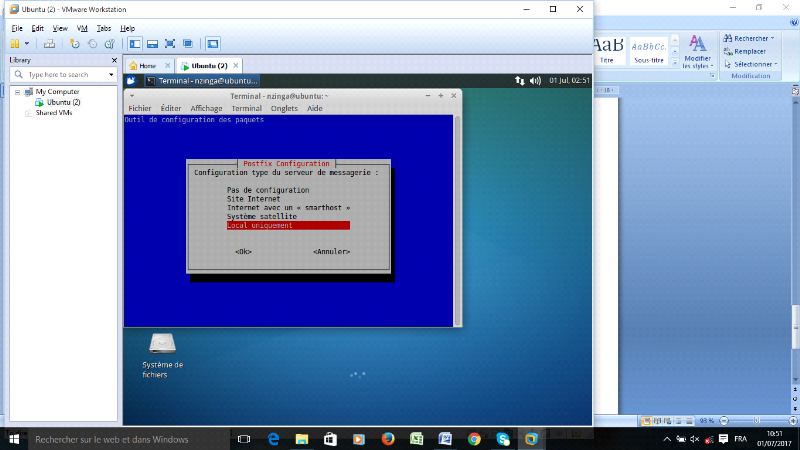Click the Terminal task in Xfce panel
Screen dimensions: 800x450
coord(202,81)
